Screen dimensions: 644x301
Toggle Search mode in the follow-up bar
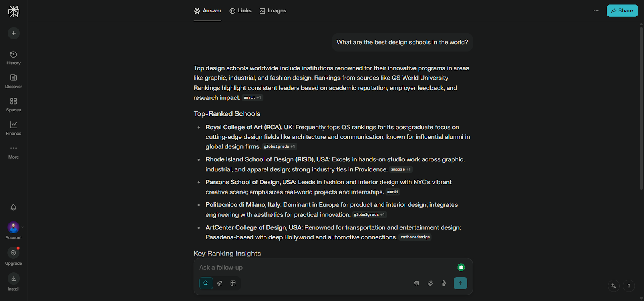pyautogui.click(x=206, y=283)
